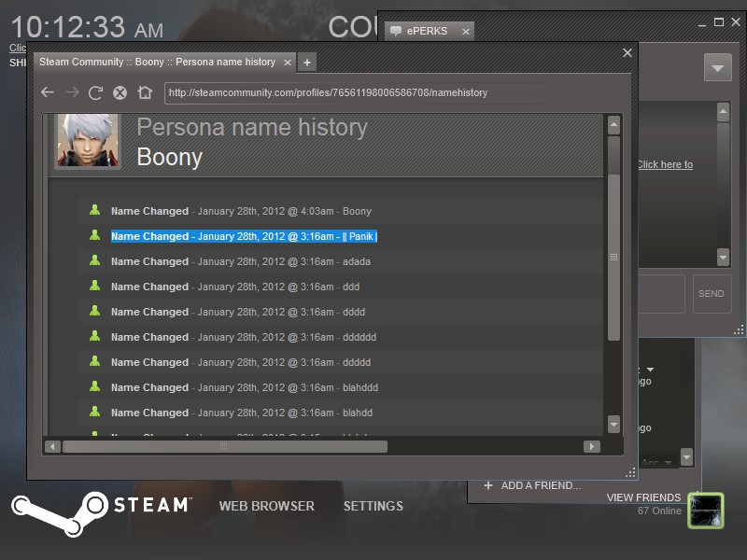Click the green person icon next to blahdd entry
747x560 pixels.
point(95,412)
